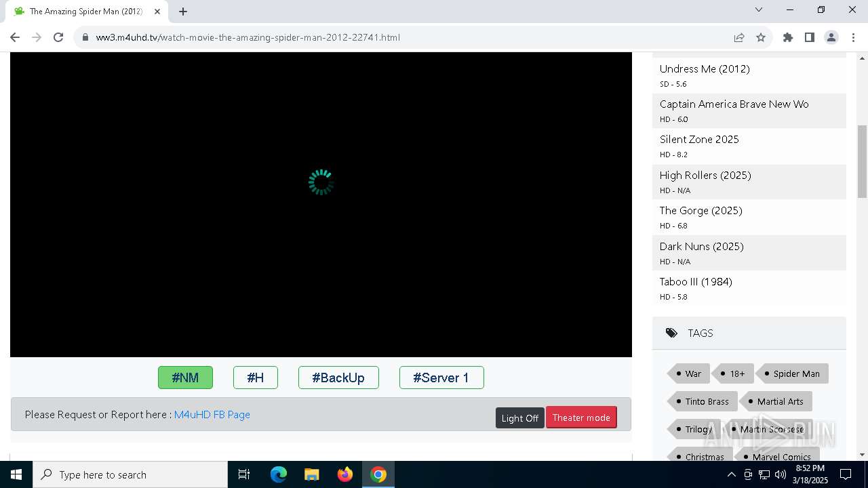Open Silent Zone 2025 movie
Viewport: 868px width, 488px height.
click(x=699, y=140)
